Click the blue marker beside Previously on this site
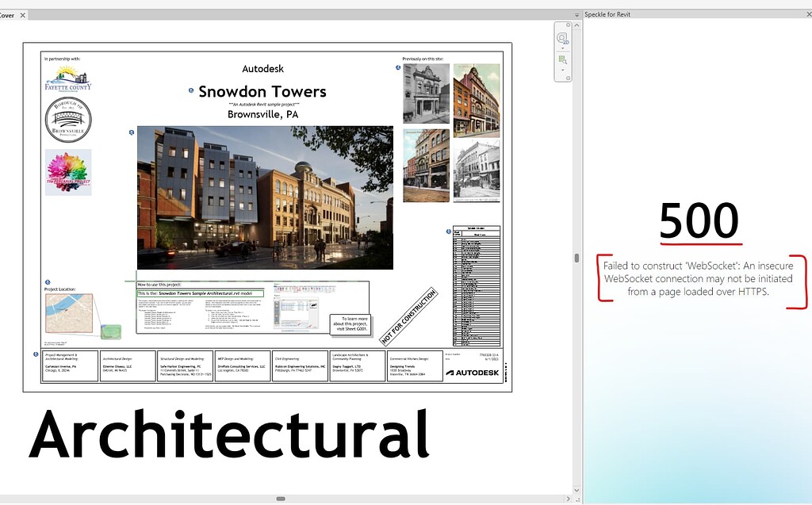Viewport: 812px width, 505px height. [x=398, y=67]
